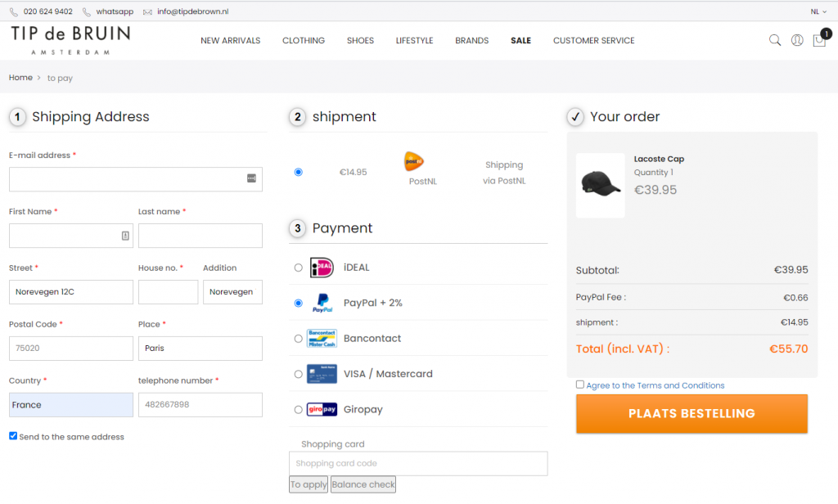
Task: Click the total amount €55.70
Action: pos(788,349)
